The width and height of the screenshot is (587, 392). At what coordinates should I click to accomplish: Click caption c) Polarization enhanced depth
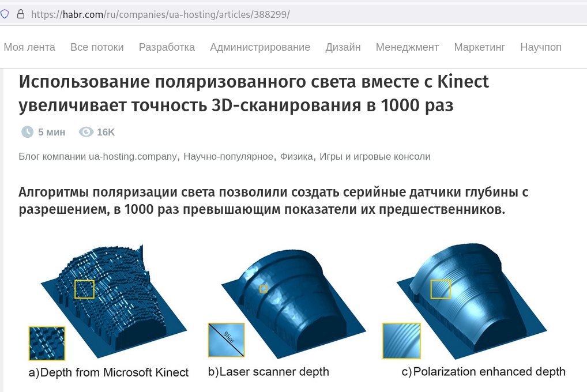click(x=483, y=372)
